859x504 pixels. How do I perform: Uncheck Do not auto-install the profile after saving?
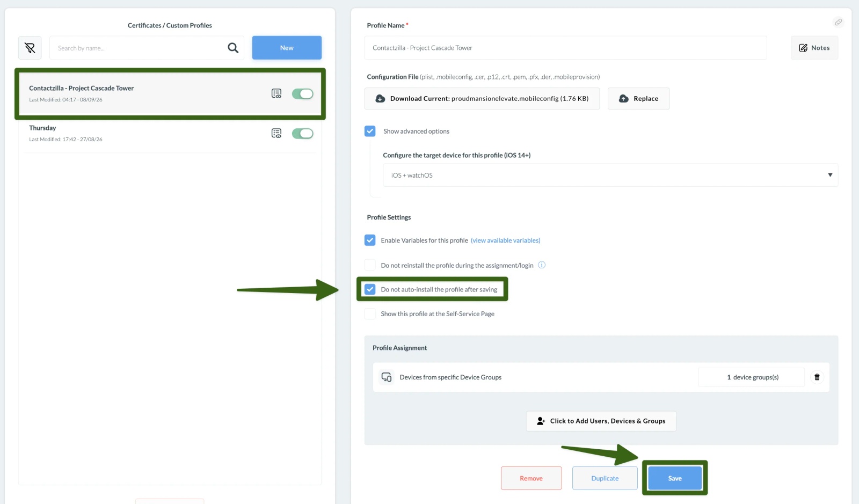tap(370, 289)
